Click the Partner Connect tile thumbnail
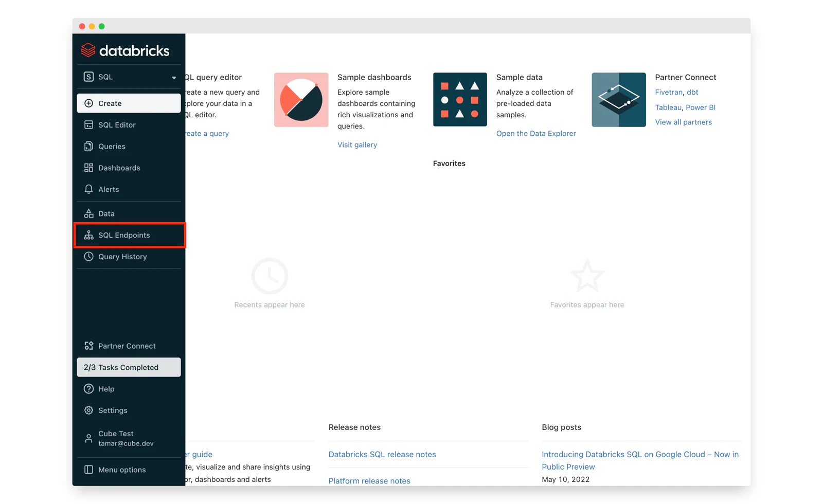823x504 pixels. coord(619,100)
